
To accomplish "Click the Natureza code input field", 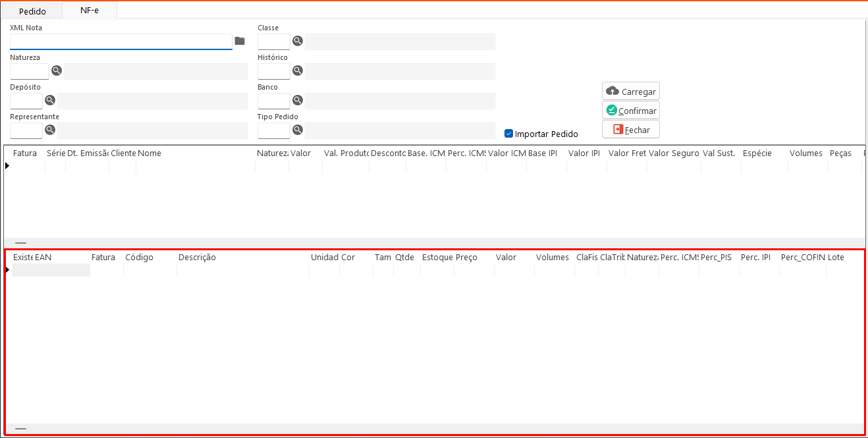I will pyautogui.click(x=29, y=71).
